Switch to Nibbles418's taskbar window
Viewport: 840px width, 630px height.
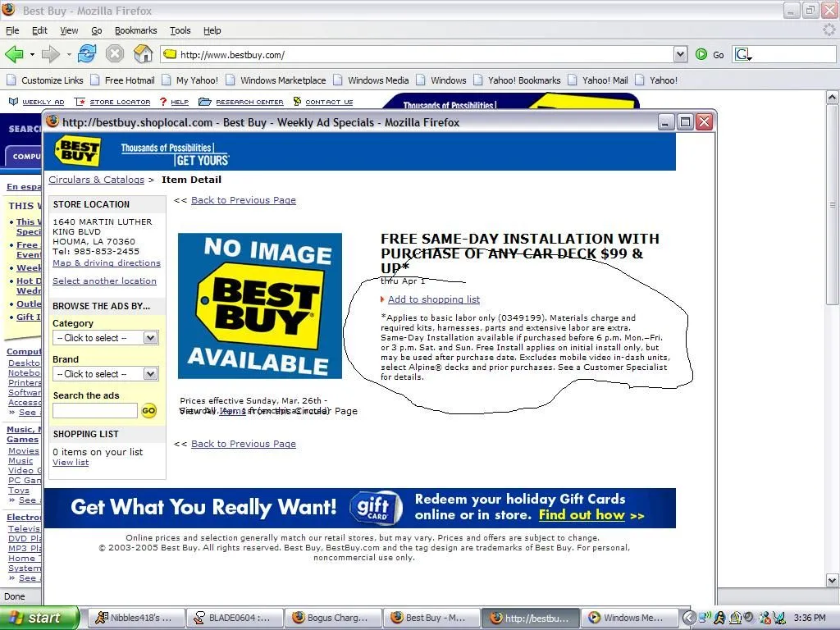(135, 618)
